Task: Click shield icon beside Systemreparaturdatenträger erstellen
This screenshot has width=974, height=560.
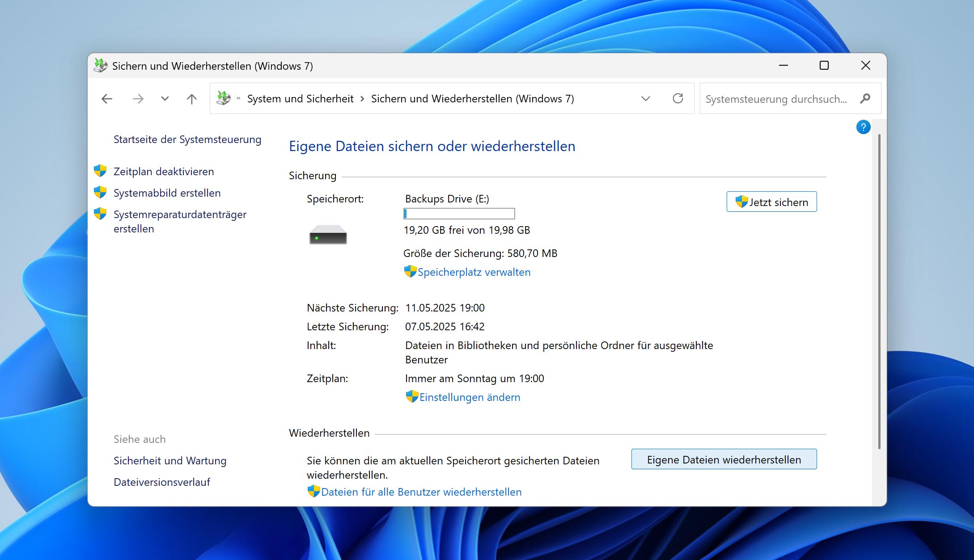Action: 100,214
